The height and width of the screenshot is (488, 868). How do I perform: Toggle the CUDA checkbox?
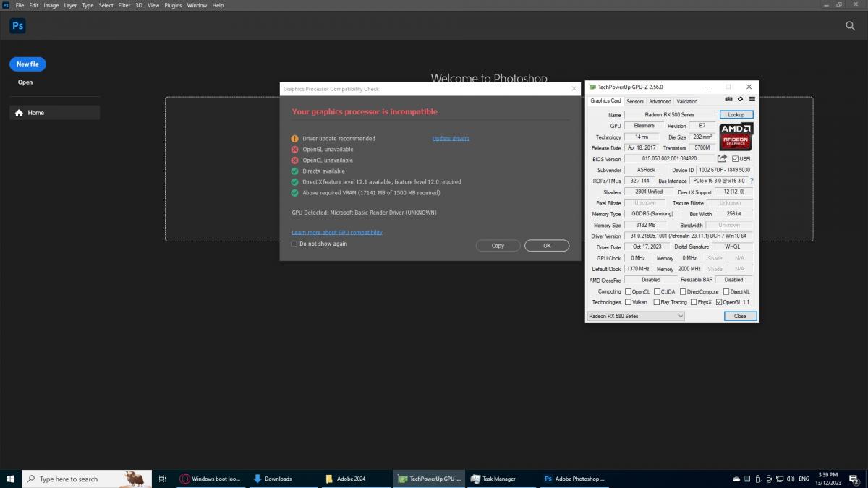click(656, 291)
